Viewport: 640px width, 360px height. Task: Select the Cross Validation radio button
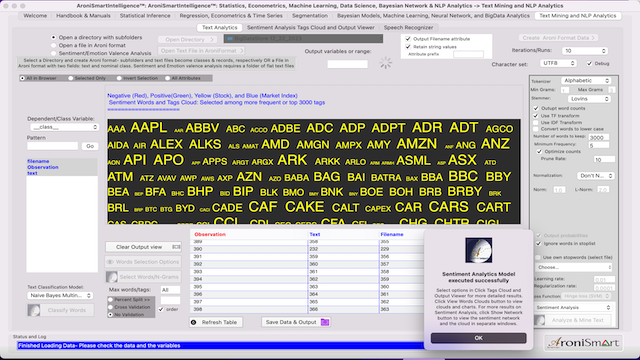(x=110, y=307)
